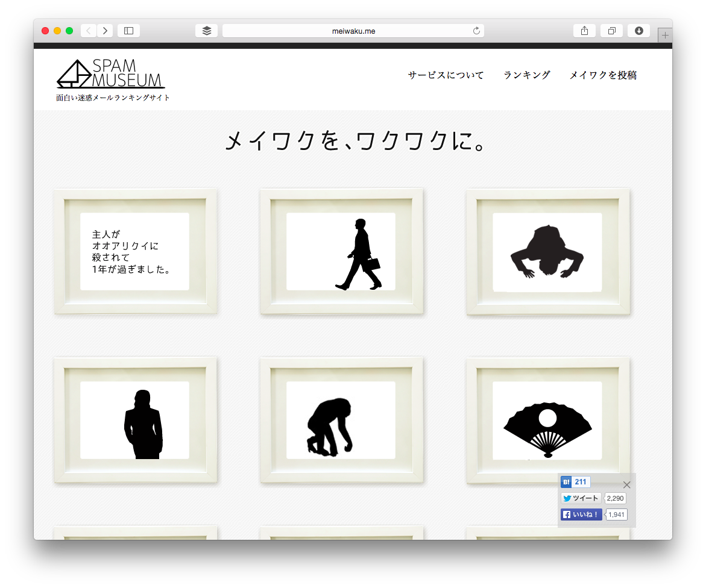Open the bowing person silhouette frame
This screenshot has height=588, width=706.
pyautogui.click(x=548, y=251)
